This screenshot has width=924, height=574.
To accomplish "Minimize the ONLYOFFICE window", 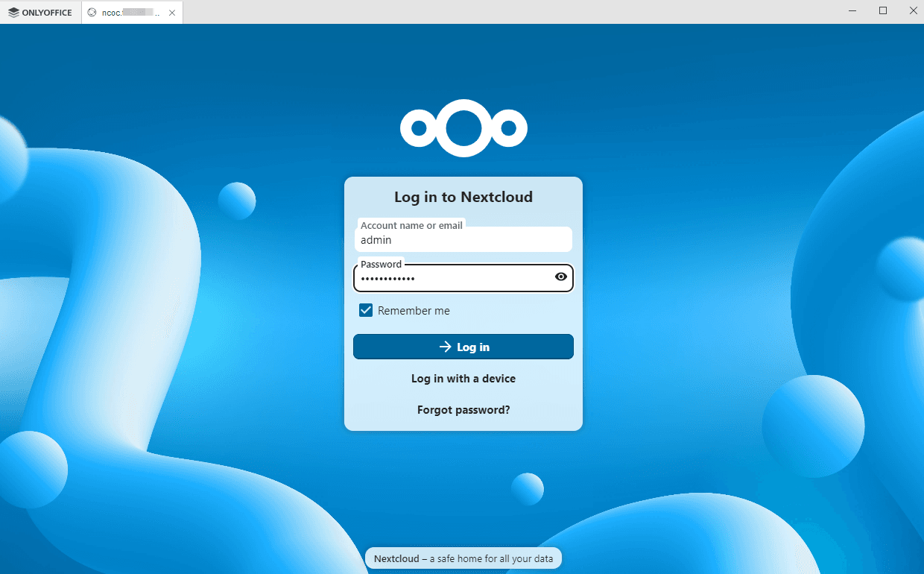I will [852, 10].
